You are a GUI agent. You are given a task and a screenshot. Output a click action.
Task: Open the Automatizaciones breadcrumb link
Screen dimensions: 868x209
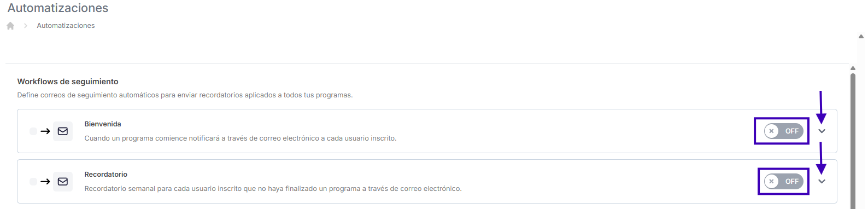tap(66, 26)
